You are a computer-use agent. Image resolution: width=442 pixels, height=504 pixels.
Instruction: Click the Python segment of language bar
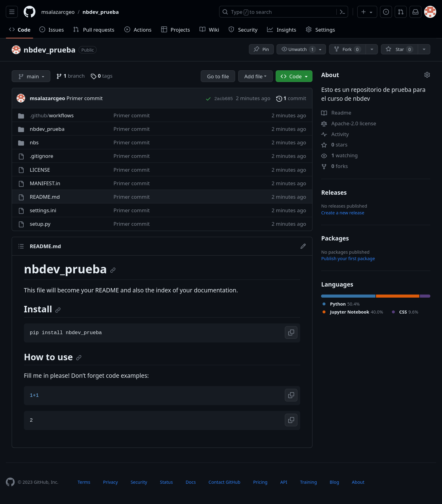348,296
